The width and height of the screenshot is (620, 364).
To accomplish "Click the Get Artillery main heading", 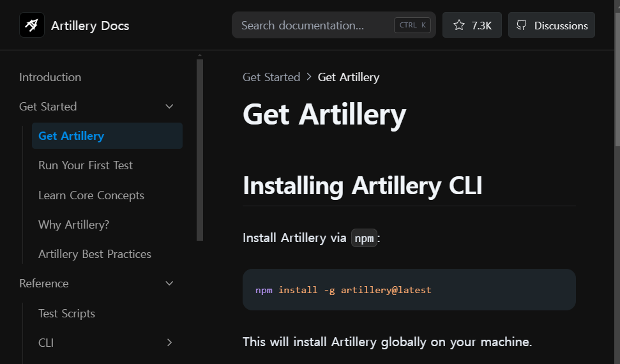I will [x=324, y=115].
